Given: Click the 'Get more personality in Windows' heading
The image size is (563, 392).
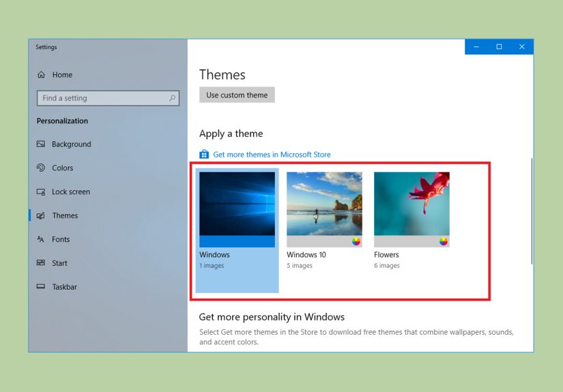Looking at the screenshot, I should (272, 317).
